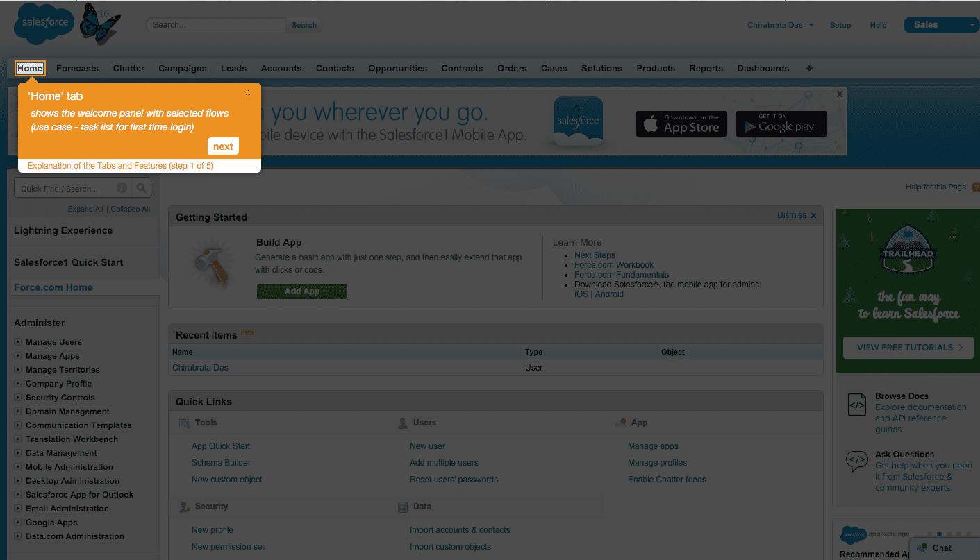Viewport: 980px width, 560px height.
Task: Open Lightning Experience in sidebar
Action: (63, 230)
